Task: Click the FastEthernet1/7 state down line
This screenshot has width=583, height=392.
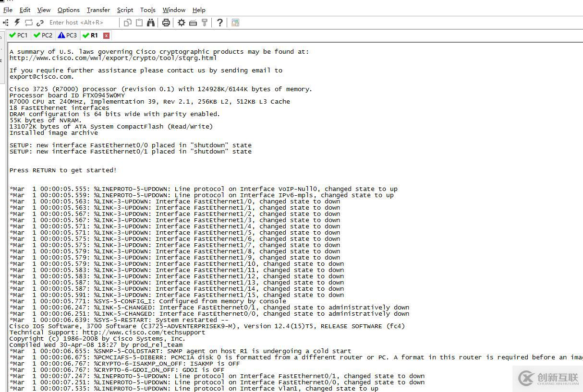Action: (x=175, y=245)
